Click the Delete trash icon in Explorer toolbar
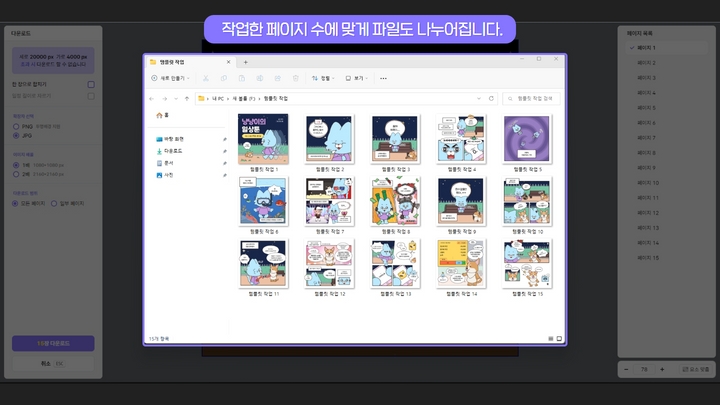Viewport: 720px width, 405px height. click(295, 79)
